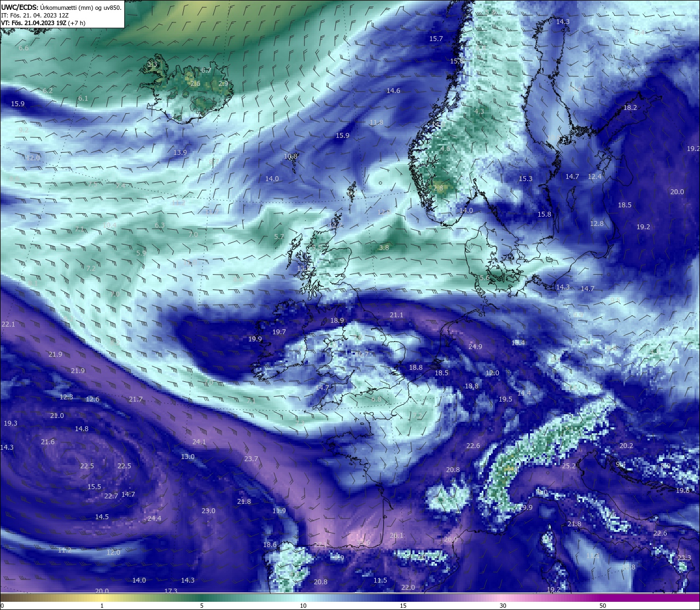Click the 15.7 value off Norway

436,39
